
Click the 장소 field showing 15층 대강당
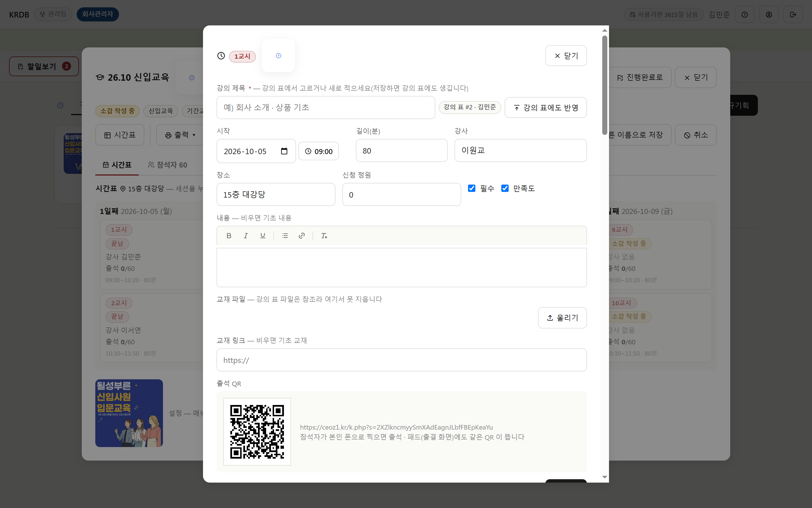pyautogui.click(x=276, y=194)
